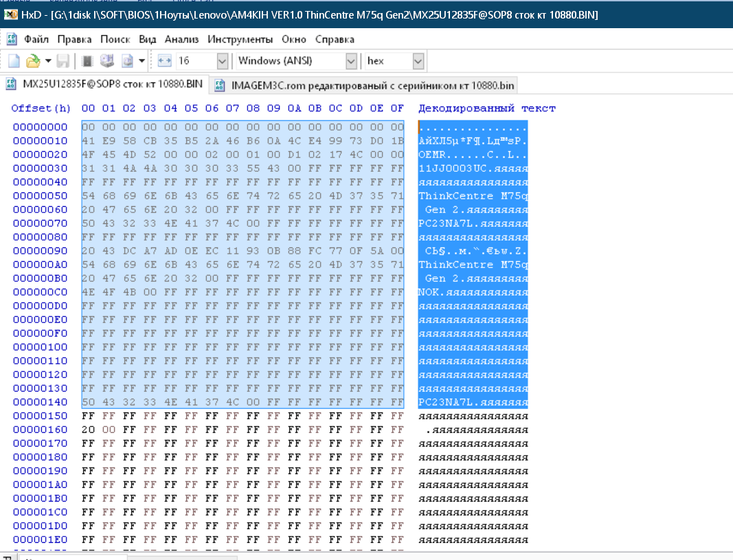Click decoded Gen 2 text at offset 000000B0
The width and height of the screenshot is (733, 560).
click(442, 278)
